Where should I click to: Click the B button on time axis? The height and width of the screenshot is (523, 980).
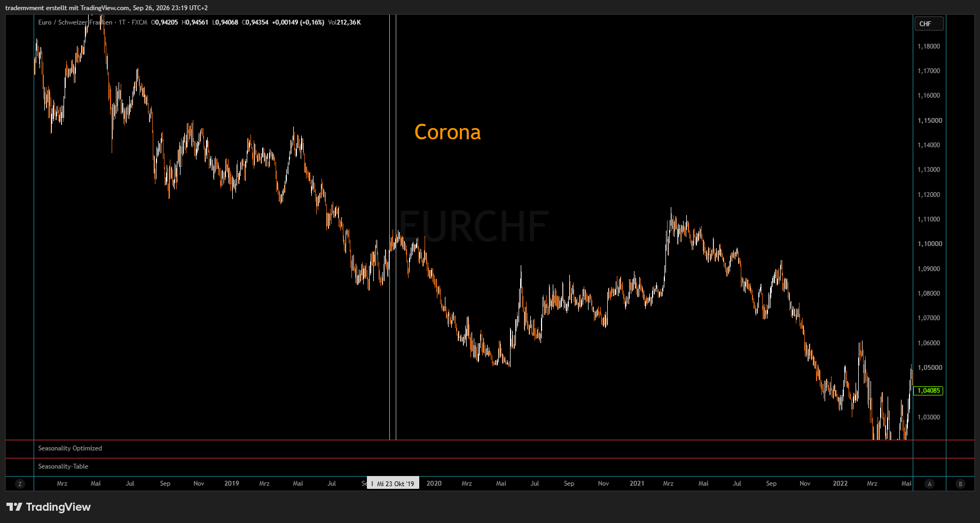[x=960, y=484]
